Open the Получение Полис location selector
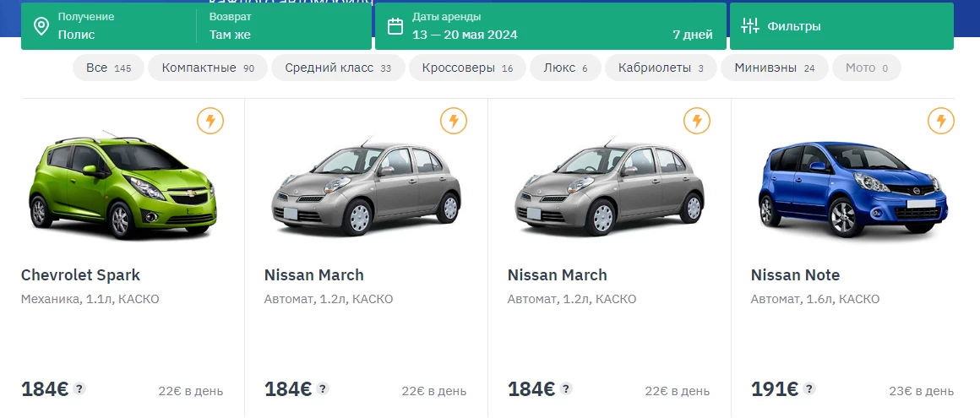Screen dimensions: 980x418 coord(109,26)
